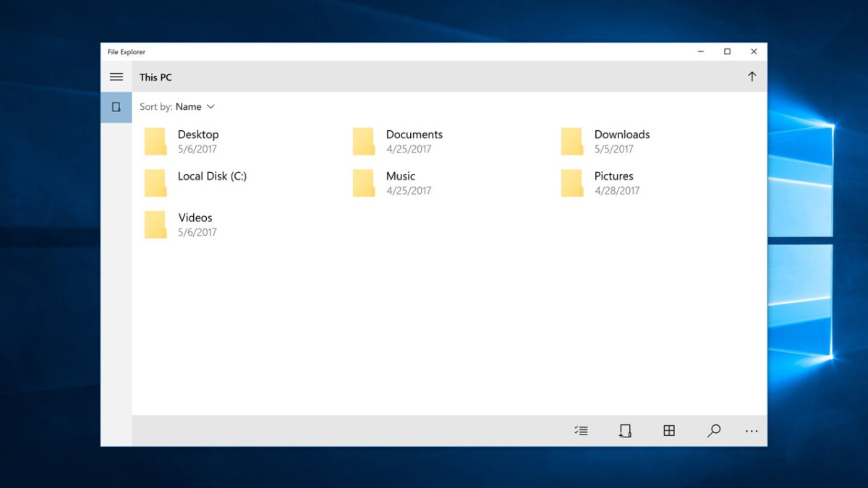Navigate up using the up arrow icon
Screen dimensions: 868x488
coord(752,76)
